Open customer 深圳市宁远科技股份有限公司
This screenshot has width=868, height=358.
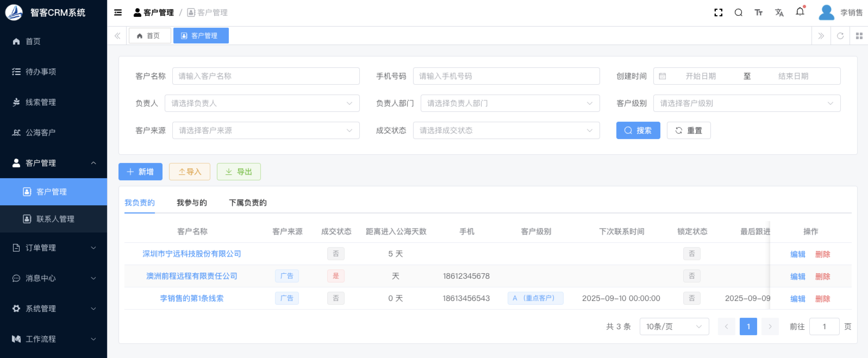191,254
